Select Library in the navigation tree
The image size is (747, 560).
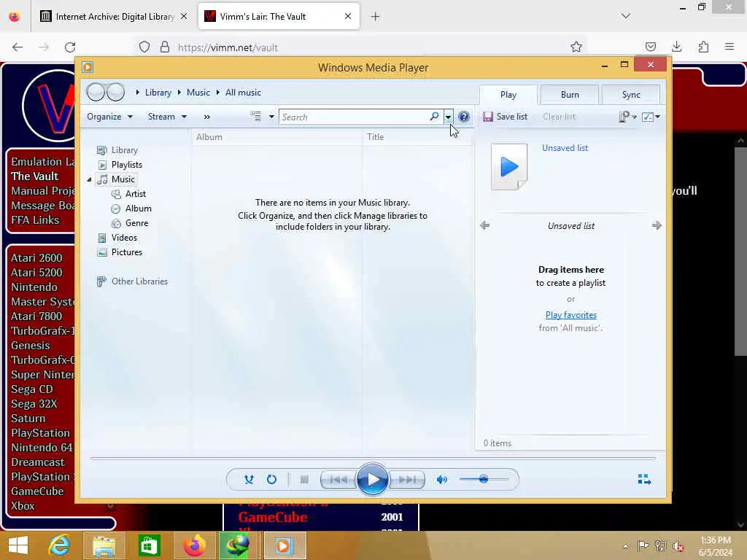[x=124, y=150]
